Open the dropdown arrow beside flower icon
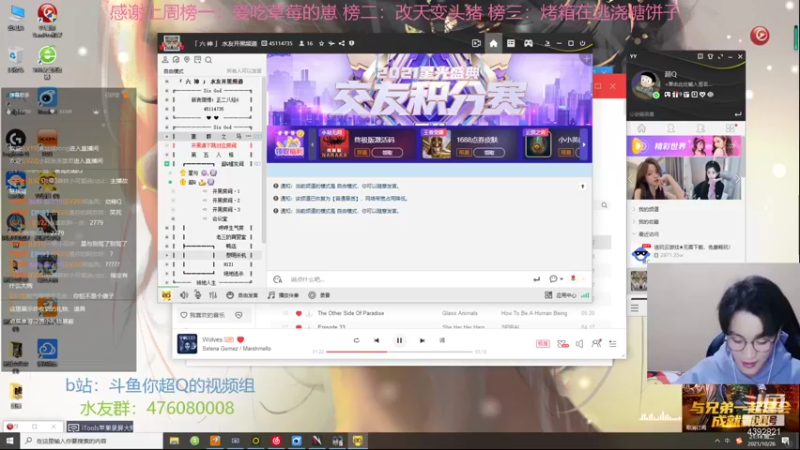Viewport: 800px width, 450px height. tap(583, 279)
